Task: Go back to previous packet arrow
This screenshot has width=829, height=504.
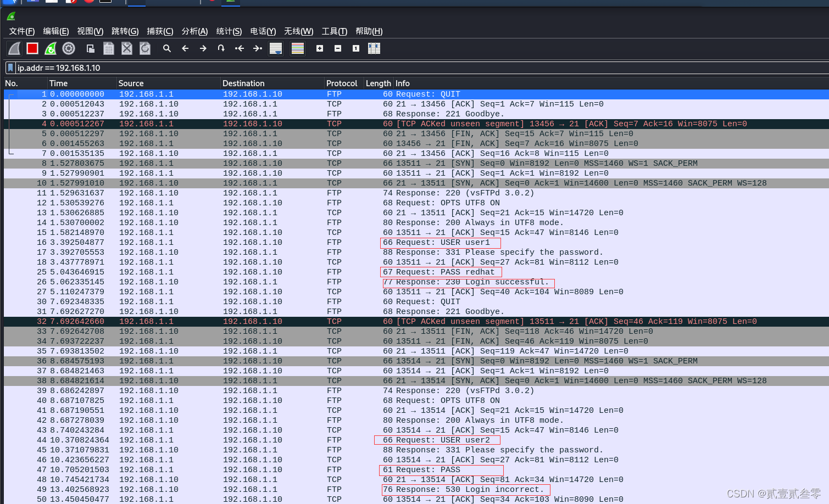Action: [185, 48]
